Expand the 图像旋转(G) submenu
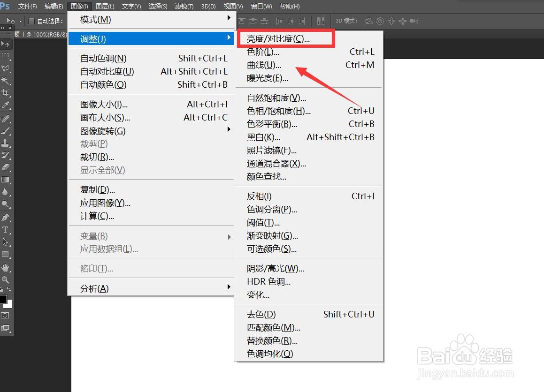This screenshot has width=544, height=392. pyautogui.click(x=152, y=131)
